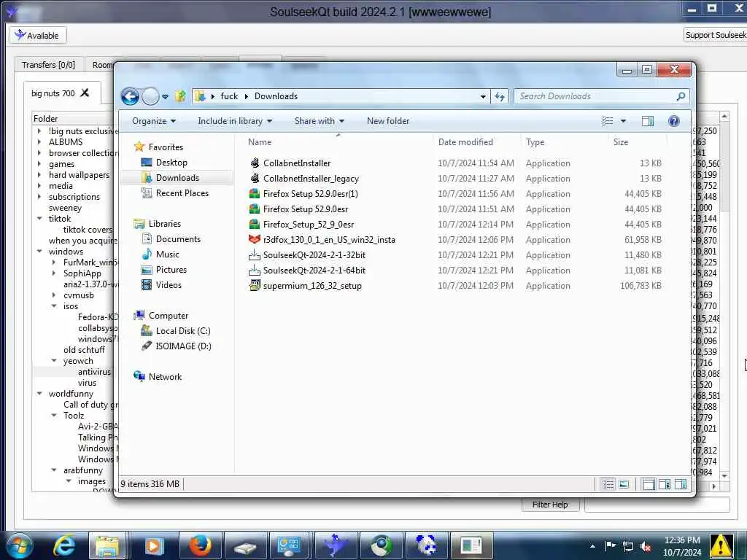Screen dimensions: 747x560
Task: Click Downloads segment in address bar
Action: [x=276, y=96]
